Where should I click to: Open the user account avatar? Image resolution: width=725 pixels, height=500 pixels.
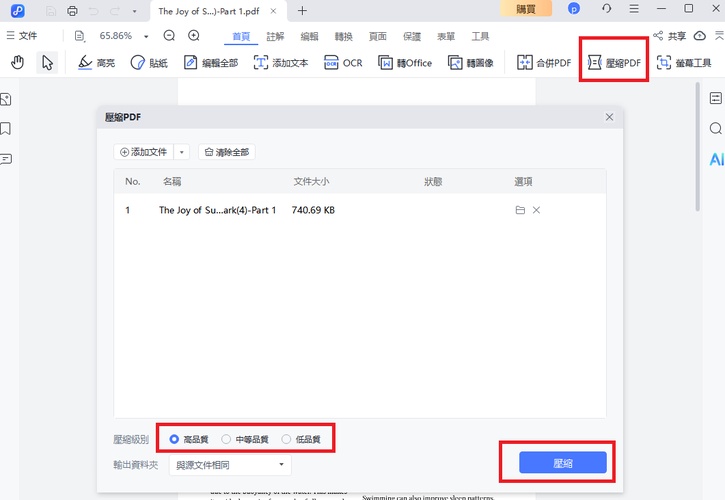point(573,9)
